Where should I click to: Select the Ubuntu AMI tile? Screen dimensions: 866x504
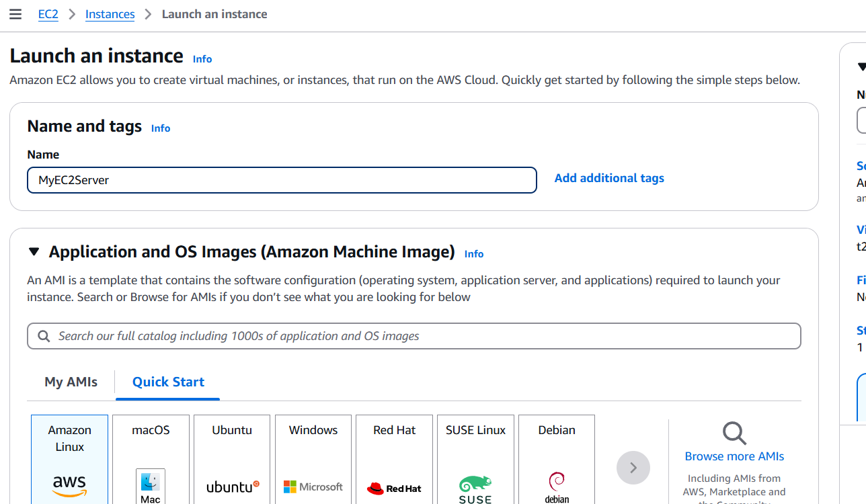pyautogui.click(x=232, y=460)
